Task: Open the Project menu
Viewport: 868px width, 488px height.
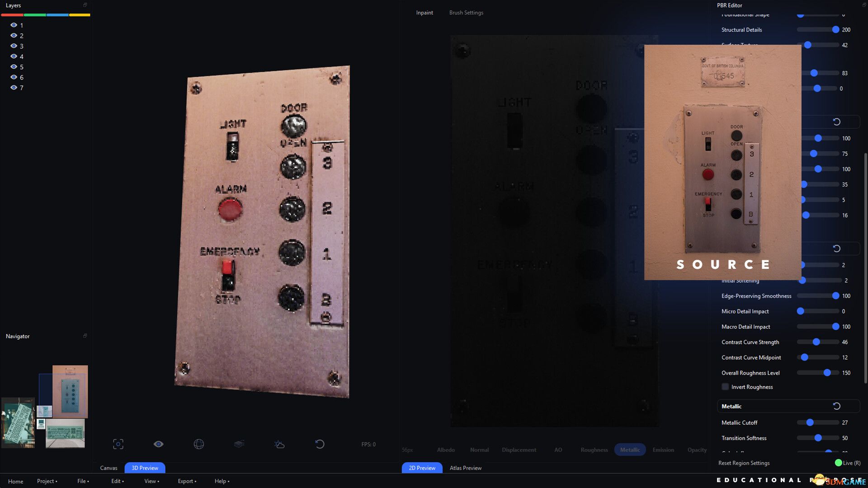Action: point(47,481)
